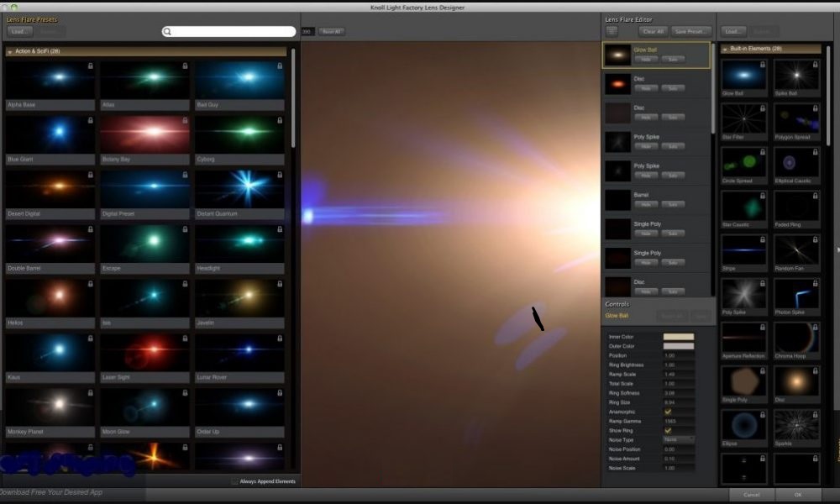
Task: Click the list view icon in Lens Flare Editor
Action: point(612,32)
